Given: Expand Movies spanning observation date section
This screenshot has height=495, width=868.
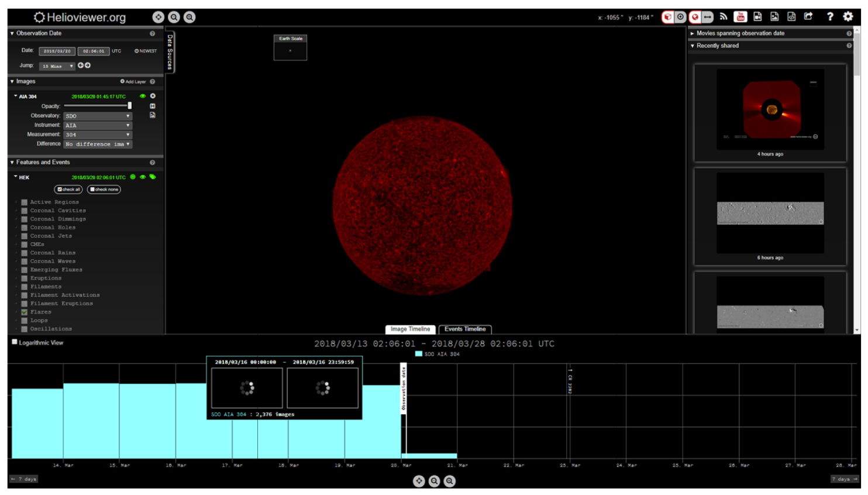Looking at the screenshot, I should point(740,33).
